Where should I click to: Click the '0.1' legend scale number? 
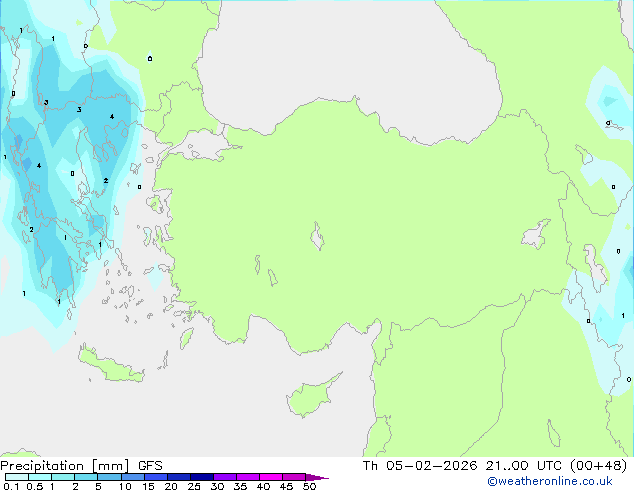pyautogui.click(x=11, y=486)
